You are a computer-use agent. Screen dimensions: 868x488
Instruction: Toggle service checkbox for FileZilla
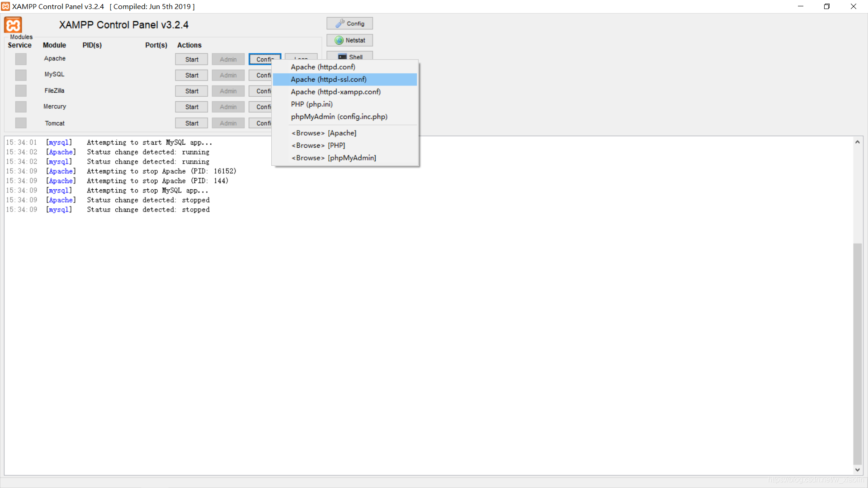click(20, 90)
